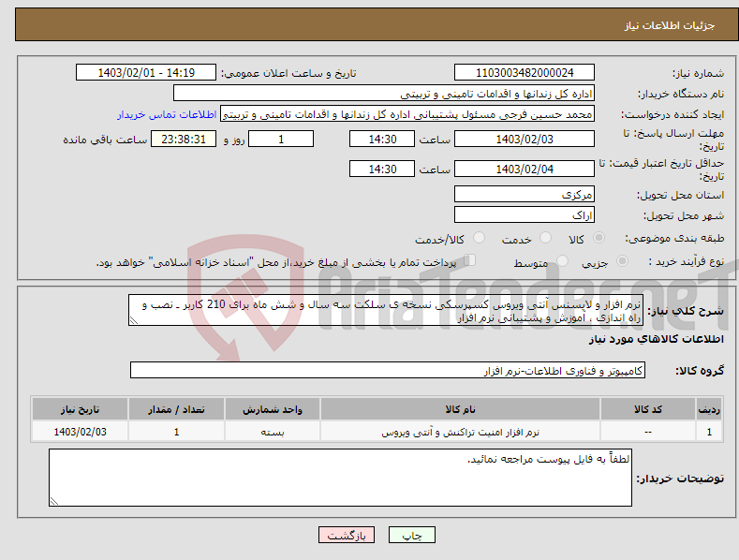The height and width of the screenshot is (560, 739).
Task: Click the واحد شمارش column header
Action: pyautogui.click(x=273, y=409)
